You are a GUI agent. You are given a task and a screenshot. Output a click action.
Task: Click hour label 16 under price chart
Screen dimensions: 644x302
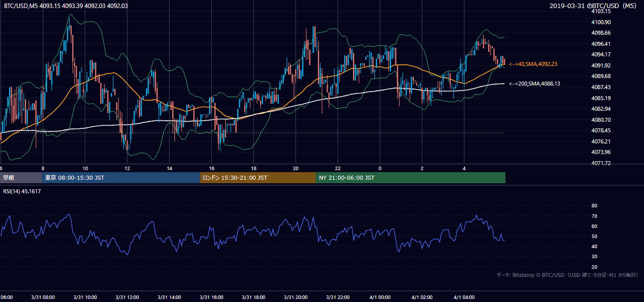pyautogui.click(x=212, y=168)
